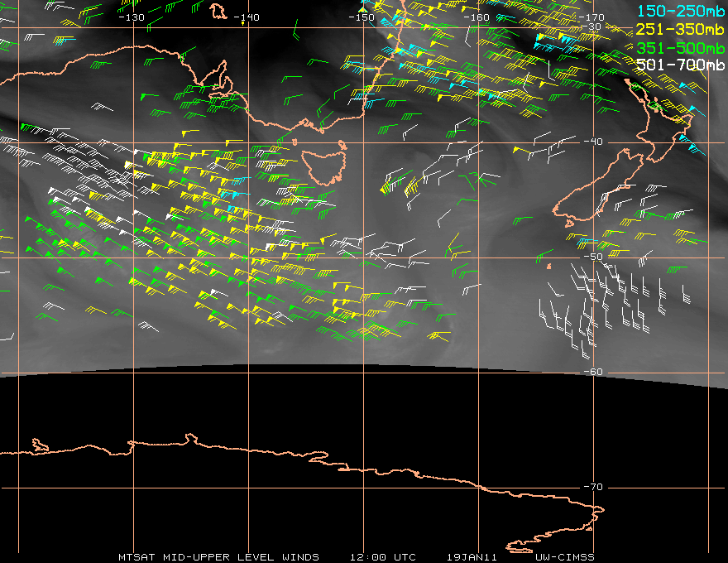
Task: Click the 12:00 UTC time stamp
Action: (x=382, y=557)
